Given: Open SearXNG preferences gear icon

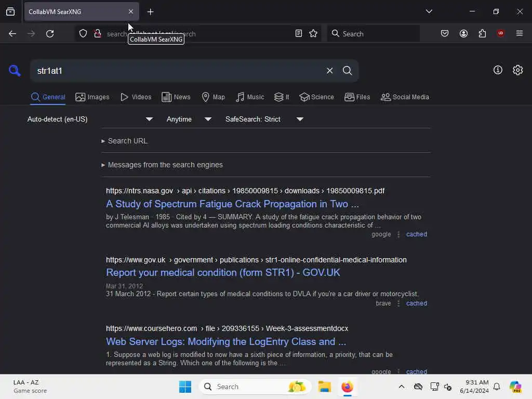Looking at the screenshot, I should coord(517,70).
